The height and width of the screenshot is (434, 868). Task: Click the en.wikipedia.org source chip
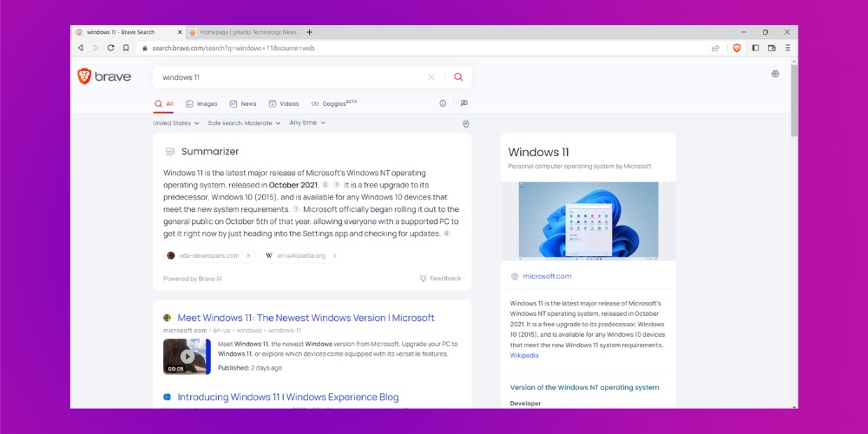(x=302, y=256)
